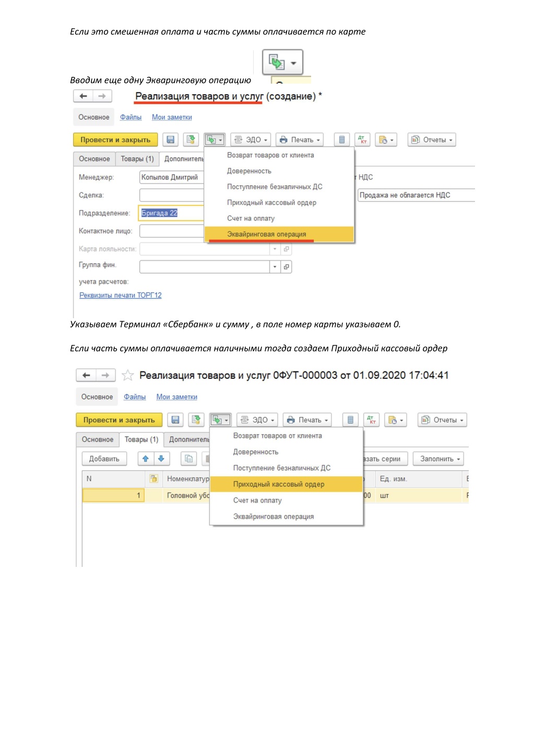The height and width of the screenshot is (756, 534).
Task: Show Дт/Кт postings in the creation form
Action: pyautogui.click(x=362, y=139)
